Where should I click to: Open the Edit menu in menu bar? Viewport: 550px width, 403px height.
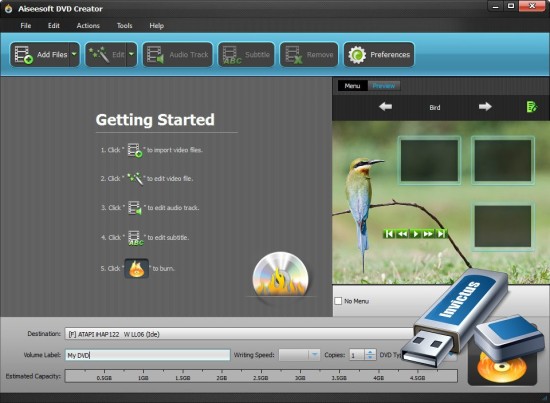point(54,26)
